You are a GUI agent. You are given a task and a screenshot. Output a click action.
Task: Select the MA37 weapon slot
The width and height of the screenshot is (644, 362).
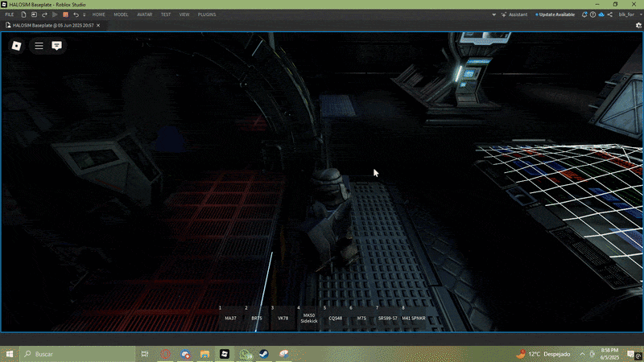tap(230, 317)
